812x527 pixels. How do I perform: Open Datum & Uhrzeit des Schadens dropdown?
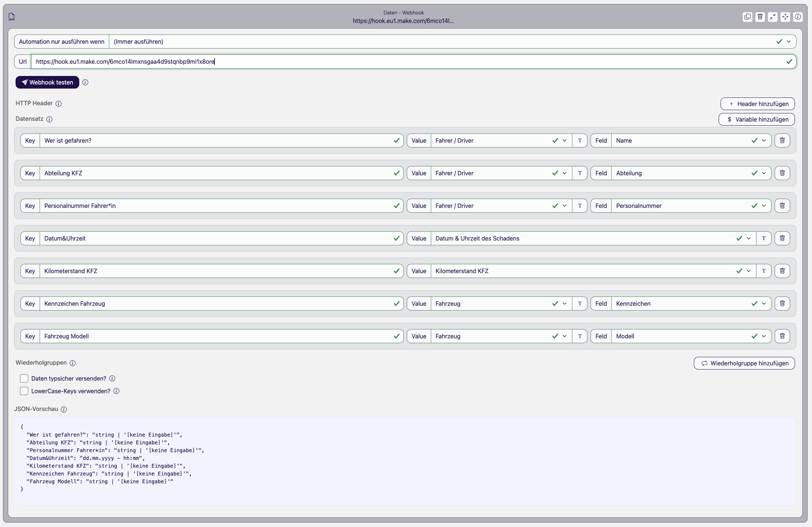click(593, 238)
